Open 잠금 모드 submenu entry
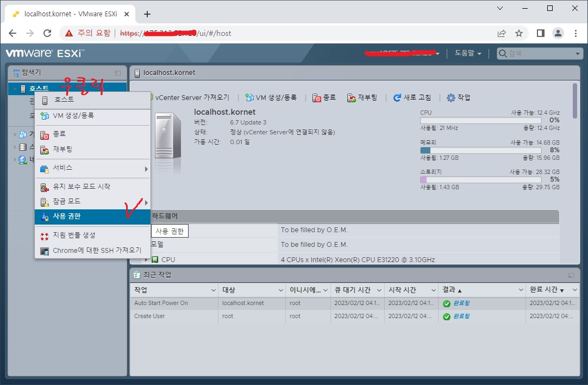588x385 pixels. pyautogui.click(x=92, y=202)
